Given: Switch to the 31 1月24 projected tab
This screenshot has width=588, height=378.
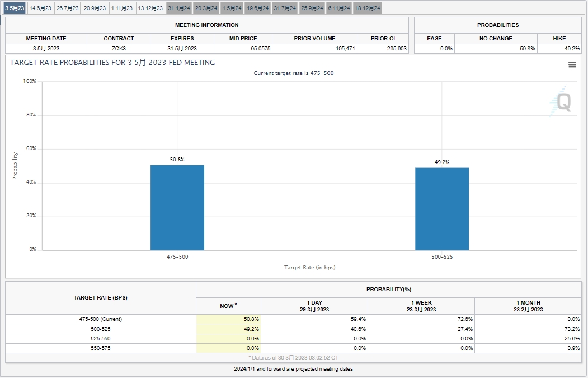Looking at the screenshot, I should 179,8.
